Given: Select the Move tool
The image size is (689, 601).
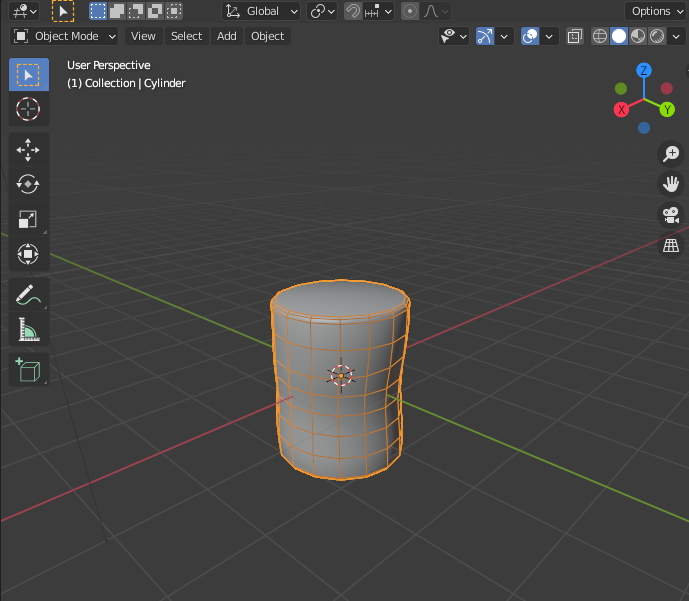Looking at the screenshot, I should 29,150.
